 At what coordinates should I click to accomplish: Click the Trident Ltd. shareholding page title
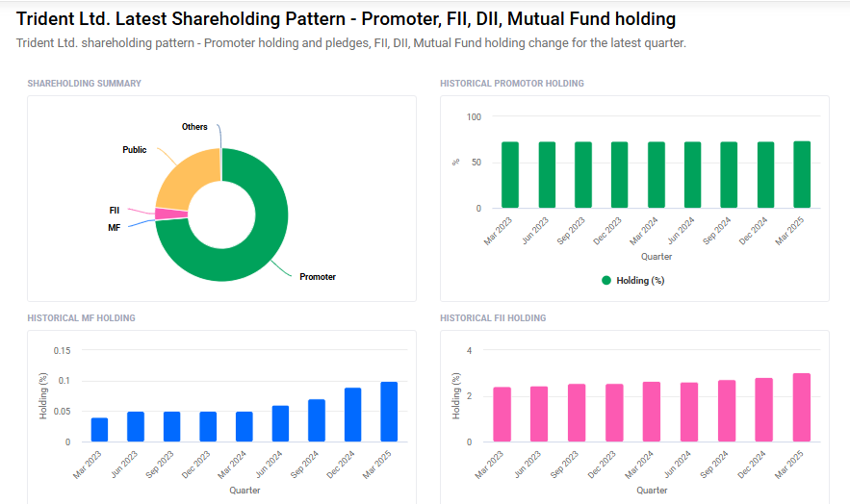pos(346,19)
